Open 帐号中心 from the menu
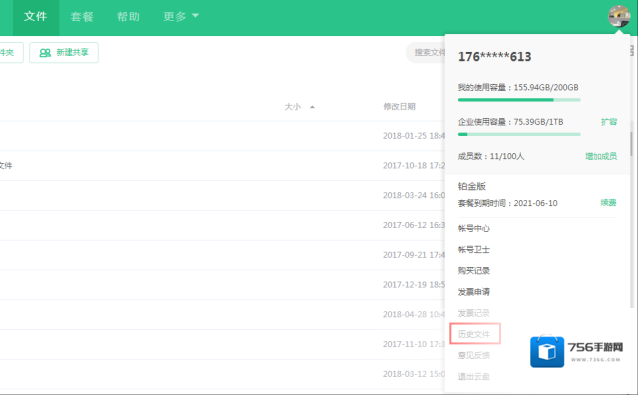Screen dimensions: 638x395 (474, 228)
